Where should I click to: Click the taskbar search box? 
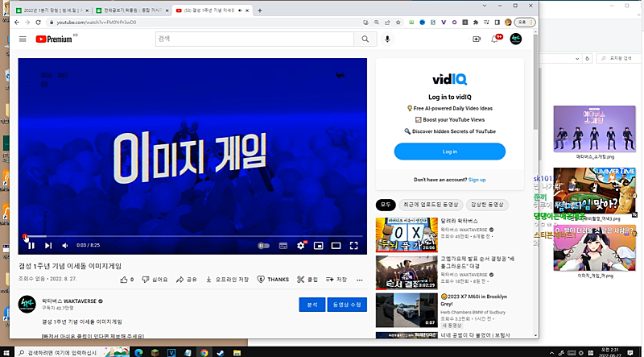pos(72,352)
